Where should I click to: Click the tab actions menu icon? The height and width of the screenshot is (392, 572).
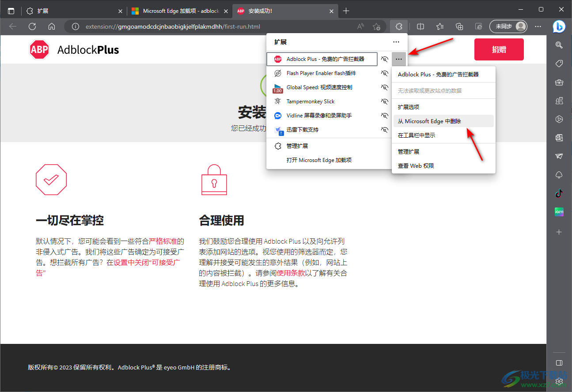tap(11, 11)
